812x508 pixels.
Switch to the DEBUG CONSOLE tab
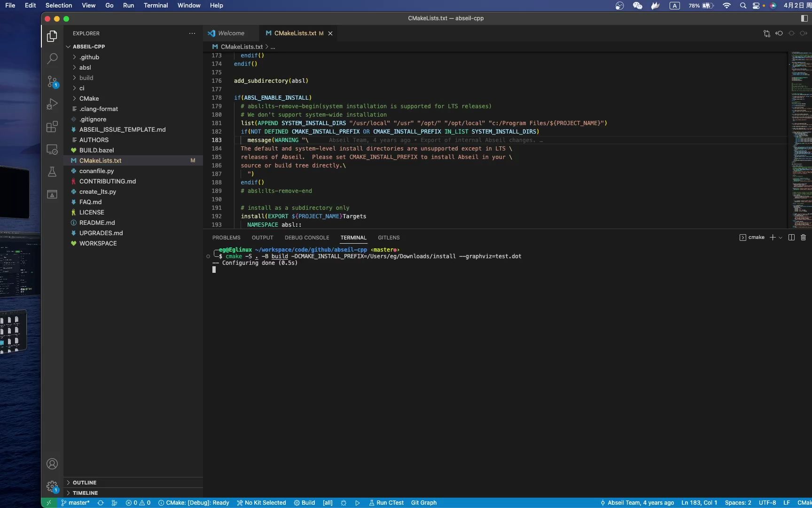(x=307, y=238)
